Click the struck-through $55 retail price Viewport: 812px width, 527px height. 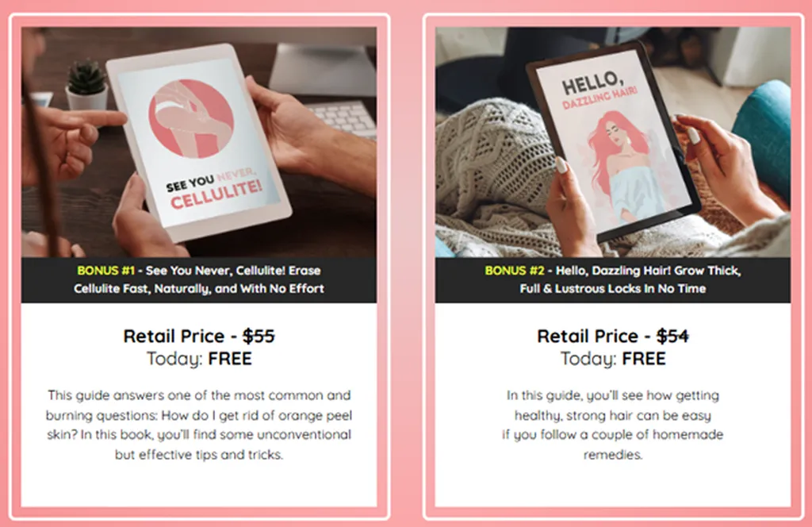[259, 337]
